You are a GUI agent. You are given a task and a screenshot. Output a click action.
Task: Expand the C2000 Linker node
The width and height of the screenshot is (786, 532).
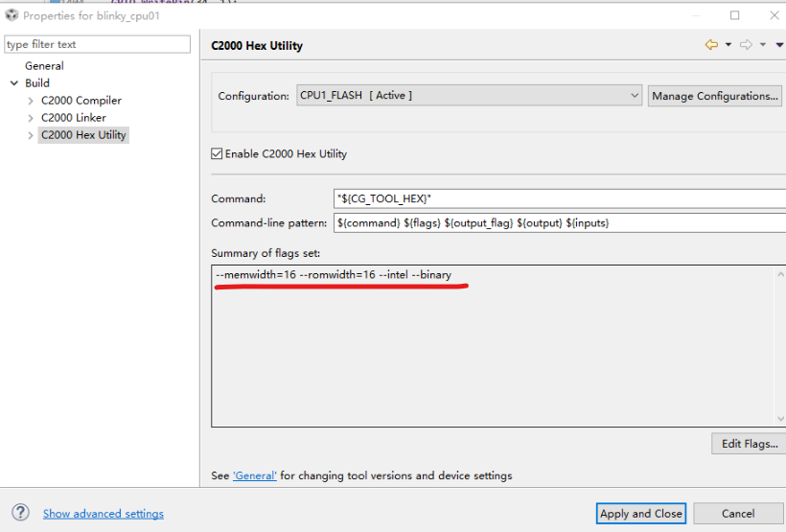[31, 118]
